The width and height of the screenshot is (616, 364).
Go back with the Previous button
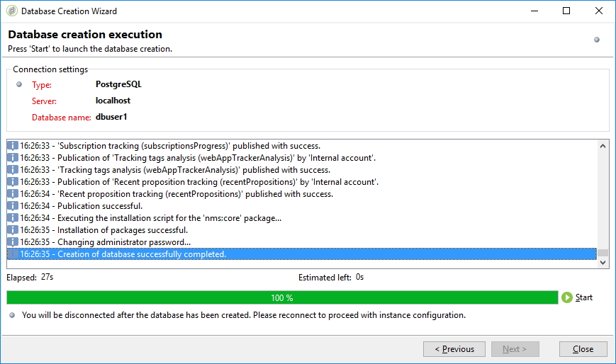tap(454, 349)
